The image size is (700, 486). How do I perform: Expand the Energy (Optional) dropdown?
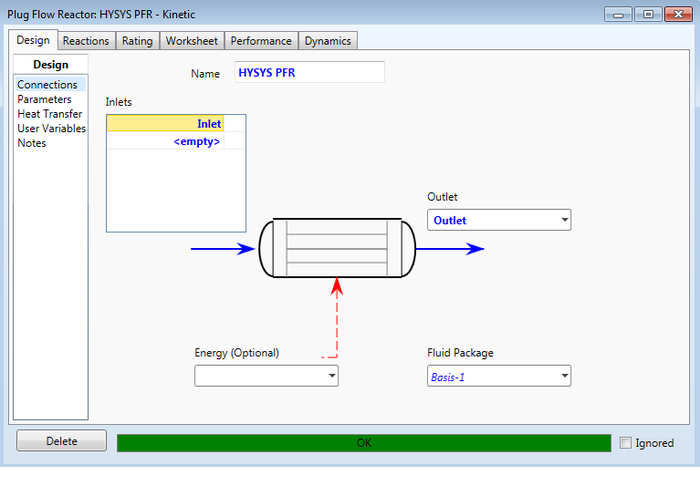tap(331, 376)
